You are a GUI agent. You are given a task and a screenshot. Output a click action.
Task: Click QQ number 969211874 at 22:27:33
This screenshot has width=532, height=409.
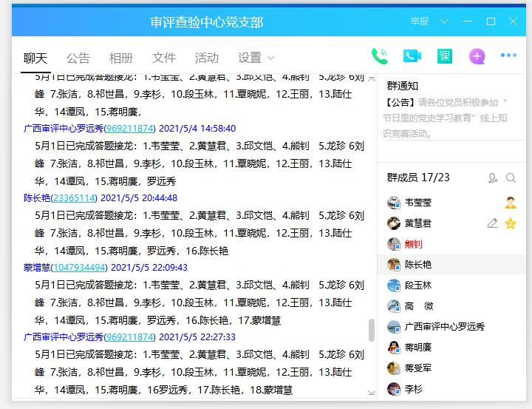click(x=130, y=337)
